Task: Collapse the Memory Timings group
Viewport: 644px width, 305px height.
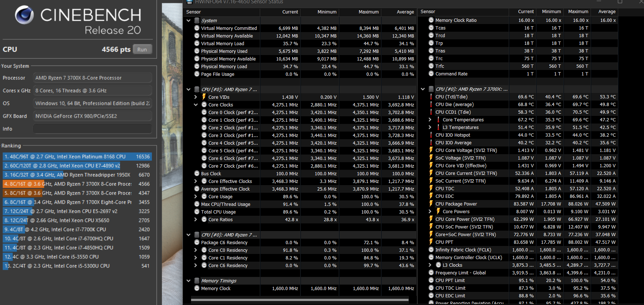Action: click(188, 281)
